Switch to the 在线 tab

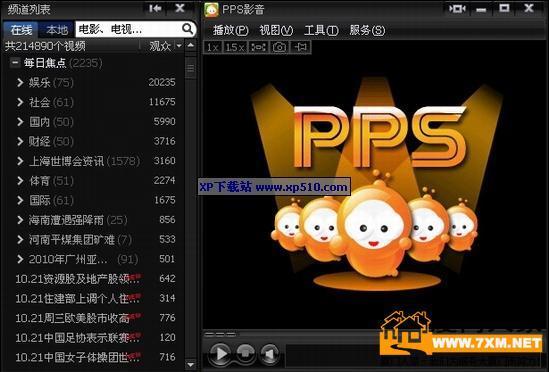(x=21, y=30)
